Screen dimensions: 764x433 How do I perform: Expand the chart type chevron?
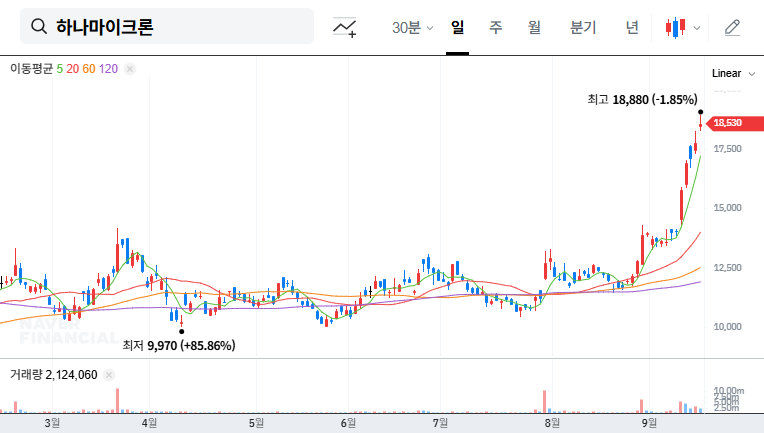(697, 28)
